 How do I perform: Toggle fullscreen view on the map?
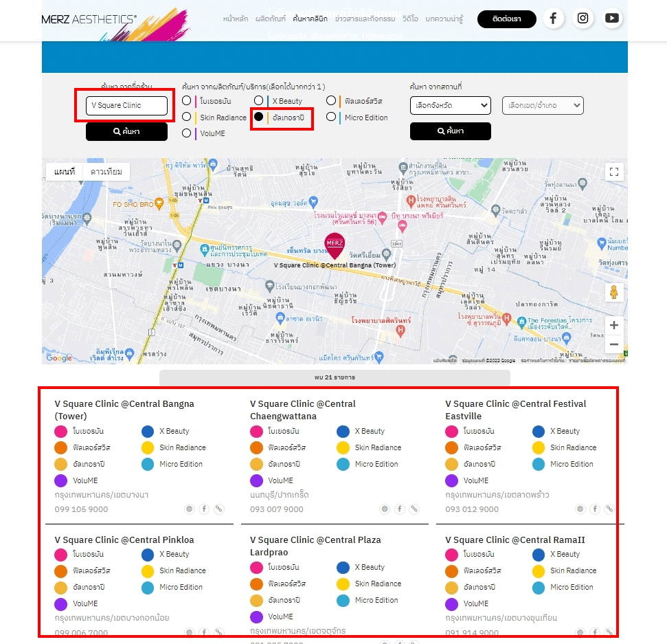pos(614,172)
